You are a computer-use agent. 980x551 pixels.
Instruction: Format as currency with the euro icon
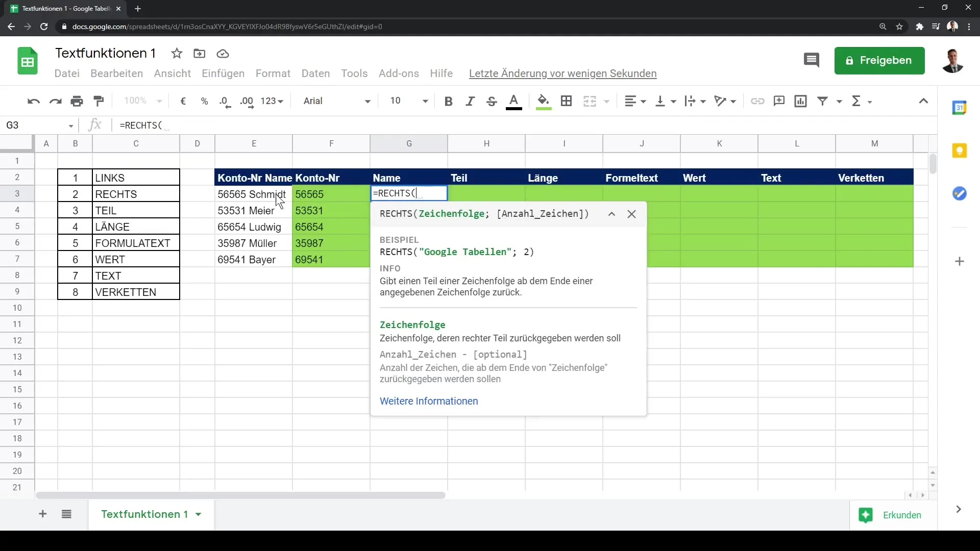click(183, 101)
